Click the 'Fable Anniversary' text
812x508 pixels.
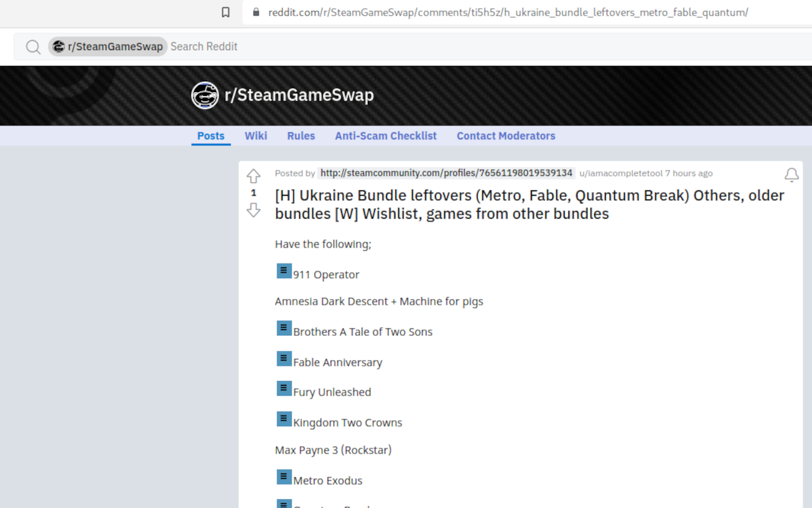tap(337, 363)
